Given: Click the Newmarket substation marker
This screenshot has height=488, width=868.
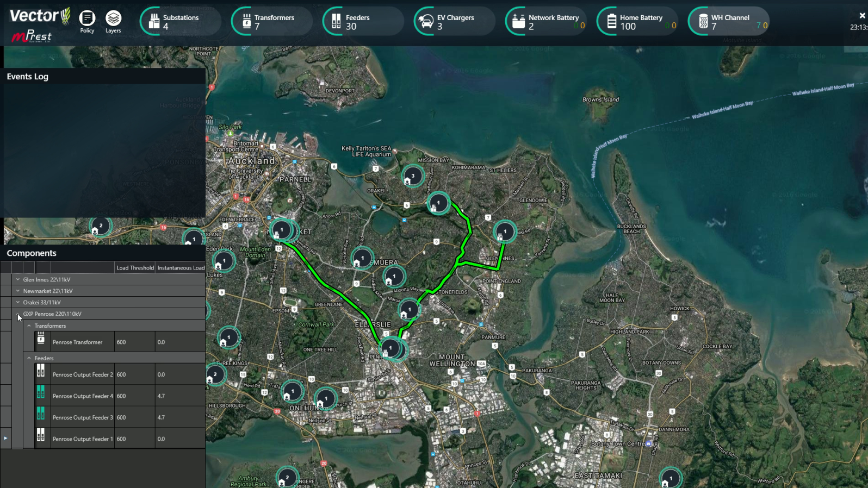Looking at the screenshot, I should [282, 230].
